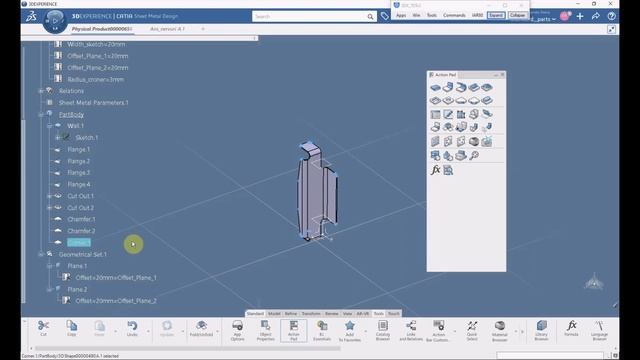This screenshot has width=640, height=360.
Task: Open the Catalog Browser
Action: click(x=383, y=330)
